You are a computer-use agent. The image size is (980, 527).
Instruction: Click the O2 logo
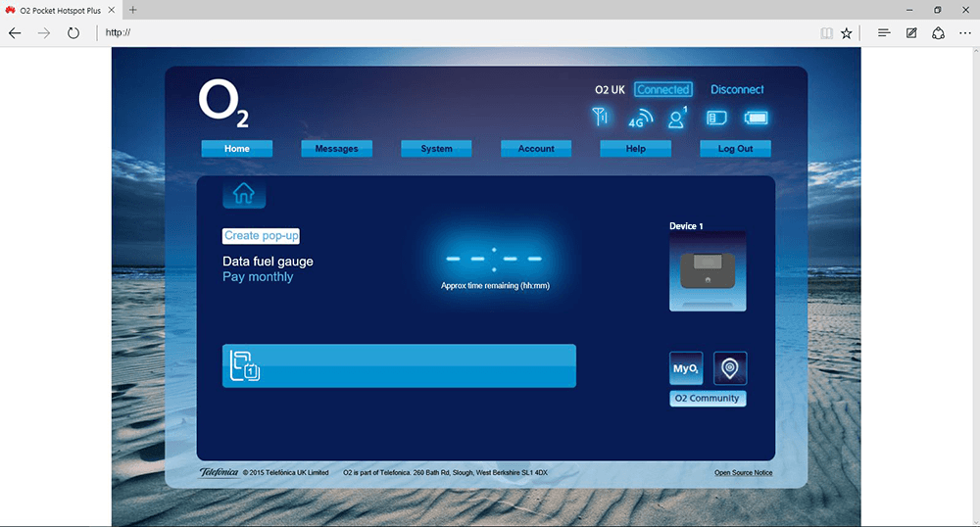[223, 104]
